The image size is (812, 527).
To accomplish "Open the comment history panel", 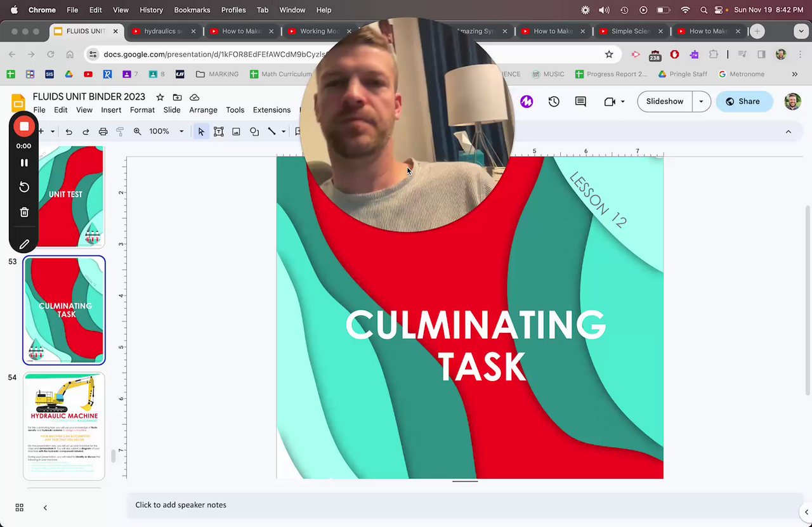I will click(580, 101).
